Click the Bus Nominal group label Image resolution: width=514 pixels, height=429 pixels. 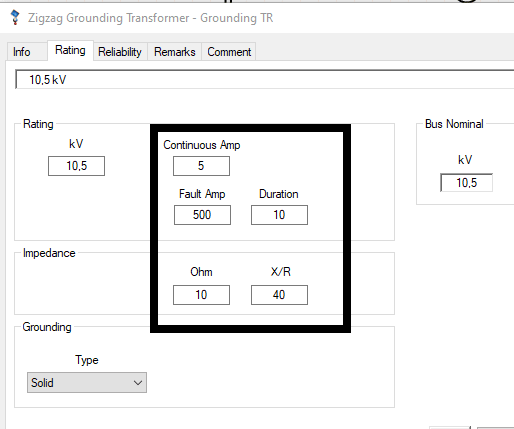pos(454,124)
